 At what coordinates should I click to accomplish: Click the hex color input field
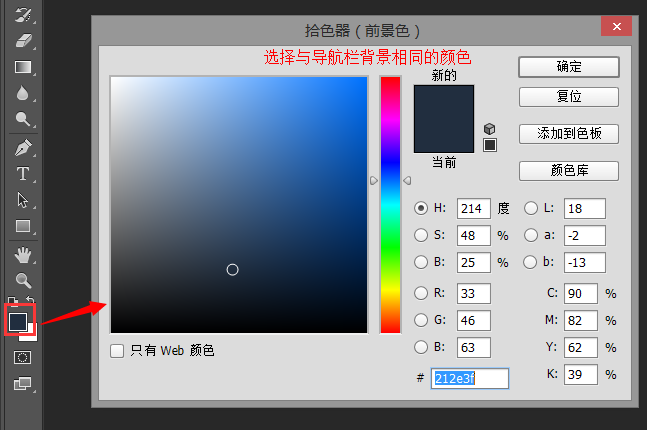click(470, 379)
